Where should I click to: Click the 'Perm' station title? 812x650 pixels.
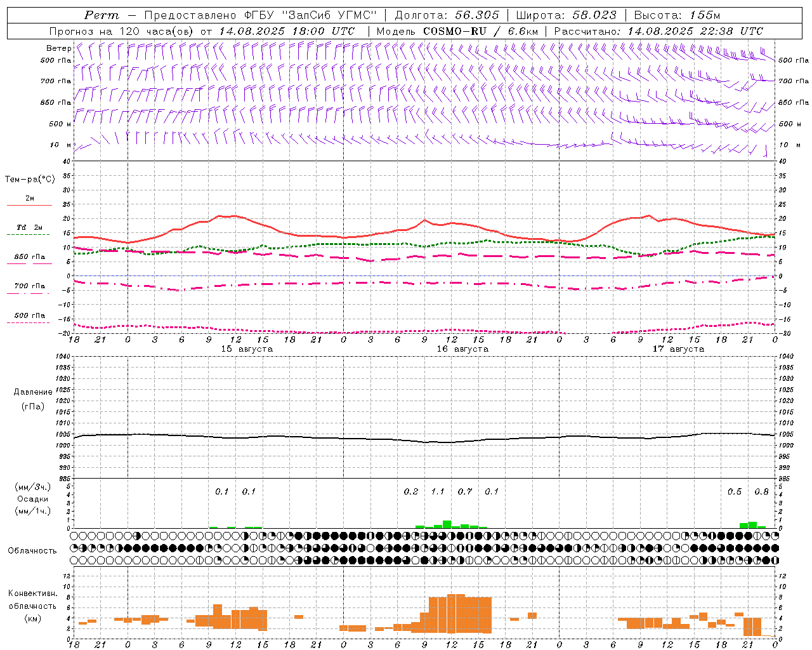tap(101, 15)
